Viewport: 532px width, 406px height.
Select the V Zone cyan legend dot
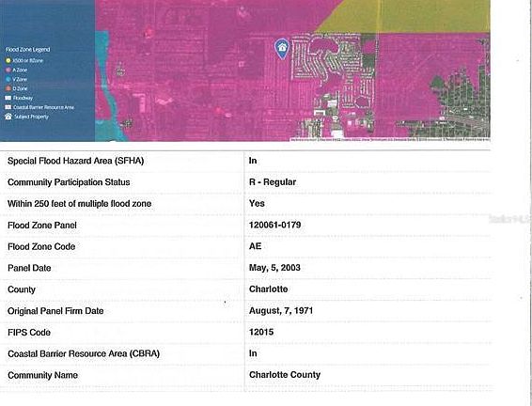coord(8,79)
